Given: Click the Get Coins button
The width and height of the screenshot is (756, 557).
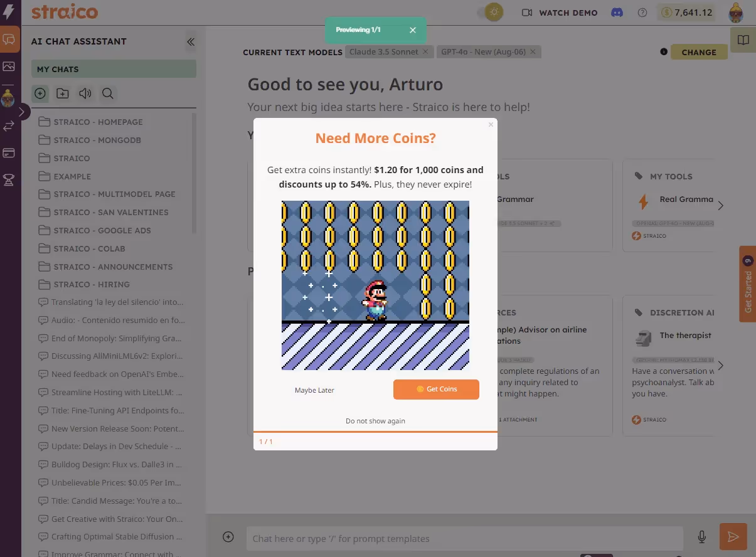Looking at the screenshot, I should [x=436, y=389].
